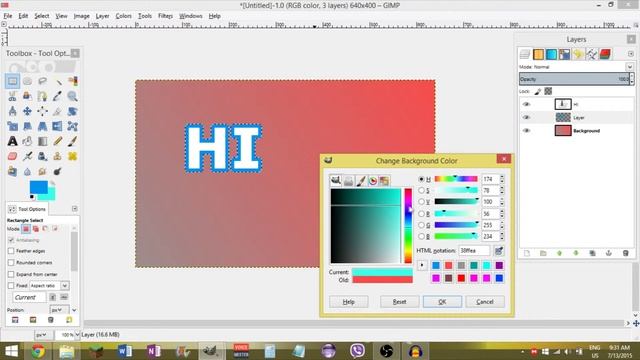Viewport: 640px width, 360px height.
Task: Select the Pencil tool
Action: coord(58,141)
